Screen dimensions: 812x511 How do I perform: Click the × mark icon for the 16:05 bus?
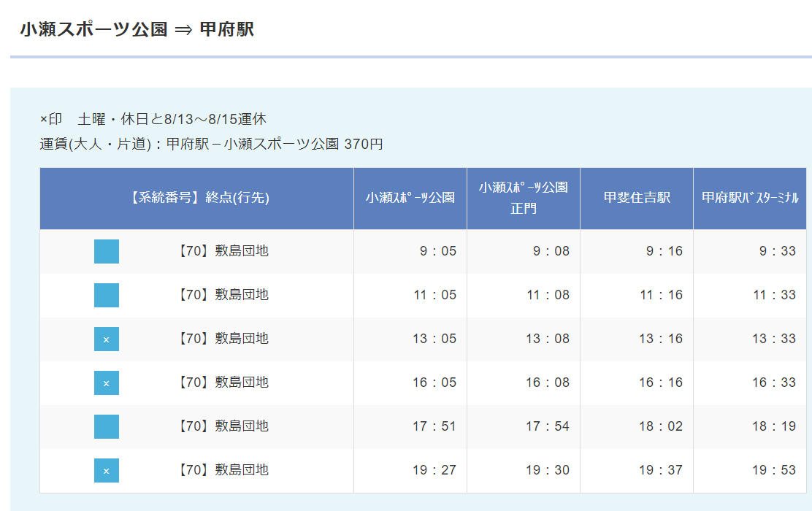[x=107, y=383]
